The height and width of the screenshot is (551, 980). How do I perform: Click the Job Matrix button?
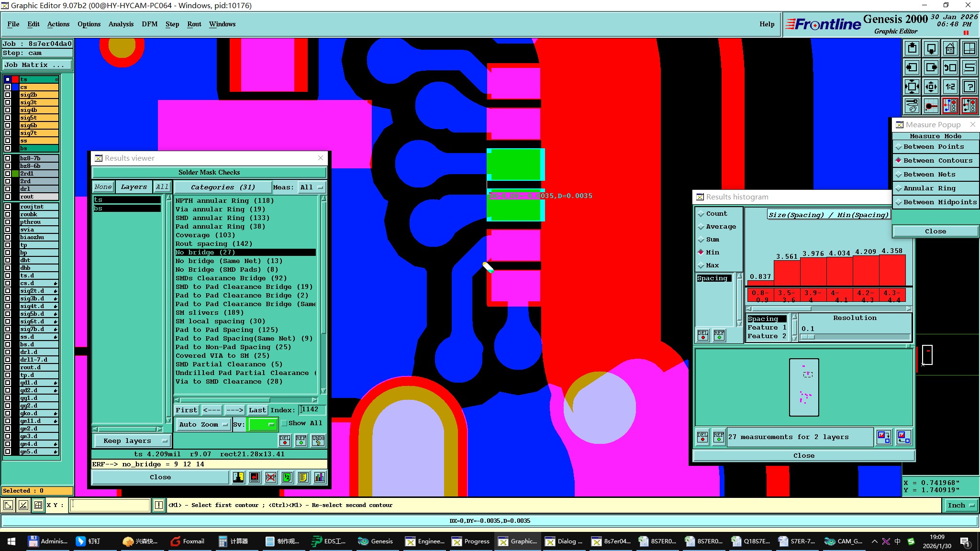[37, 65]
